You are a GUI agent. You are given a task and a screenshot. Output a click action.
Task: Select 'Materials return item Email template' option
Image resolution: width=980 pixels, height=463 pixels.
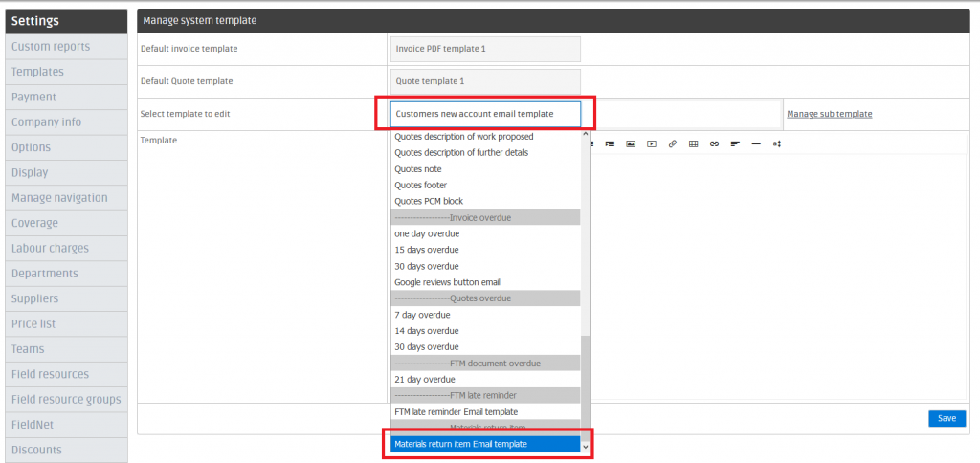coord(485,444)
